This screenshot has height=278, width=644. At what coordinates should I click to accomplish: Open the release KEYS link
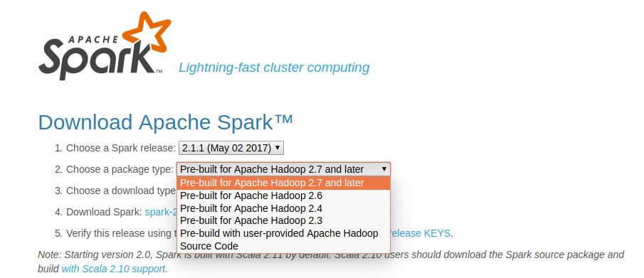420,233
